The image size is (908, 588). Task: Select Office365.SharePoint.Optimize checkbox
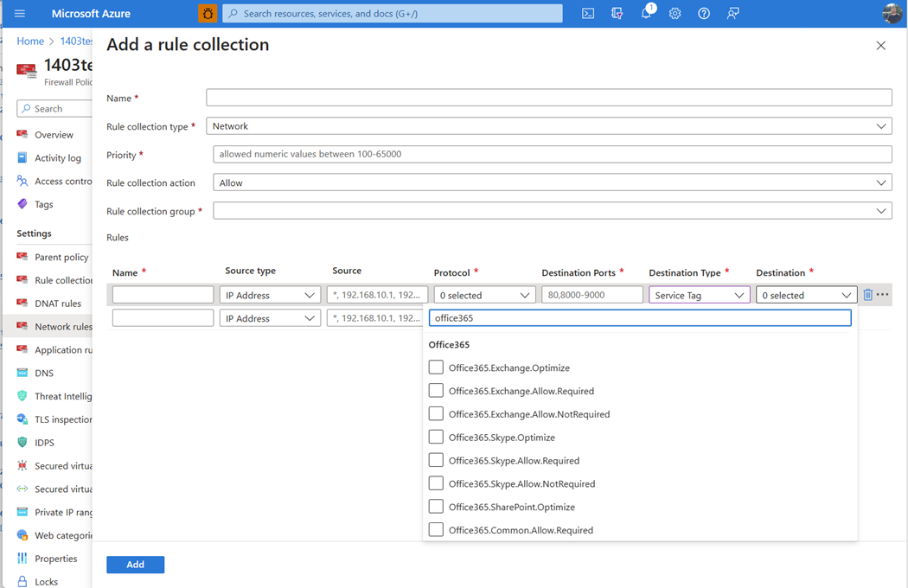(436, 507)
